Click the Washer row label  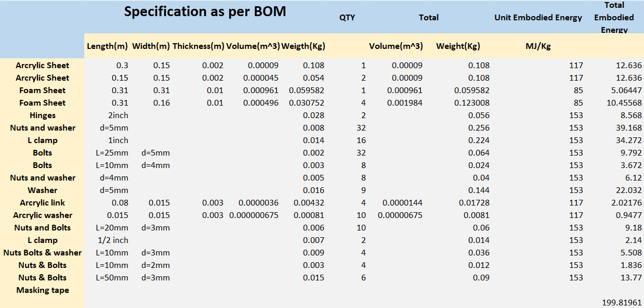(x=43, y=190)
